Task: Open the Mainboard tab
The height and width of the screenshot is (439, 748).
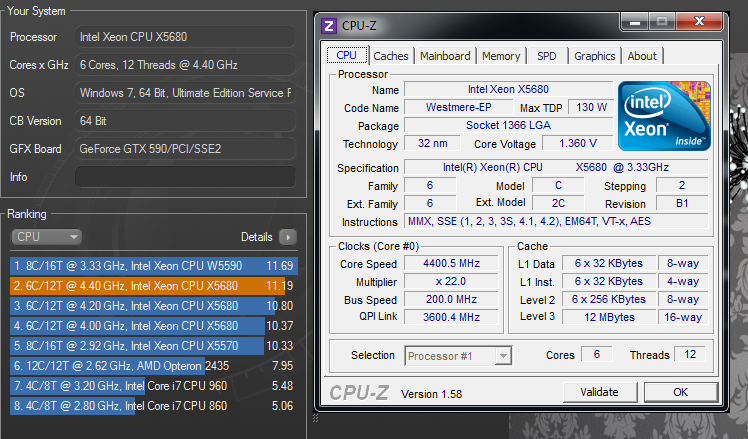Action: (445, 56)
